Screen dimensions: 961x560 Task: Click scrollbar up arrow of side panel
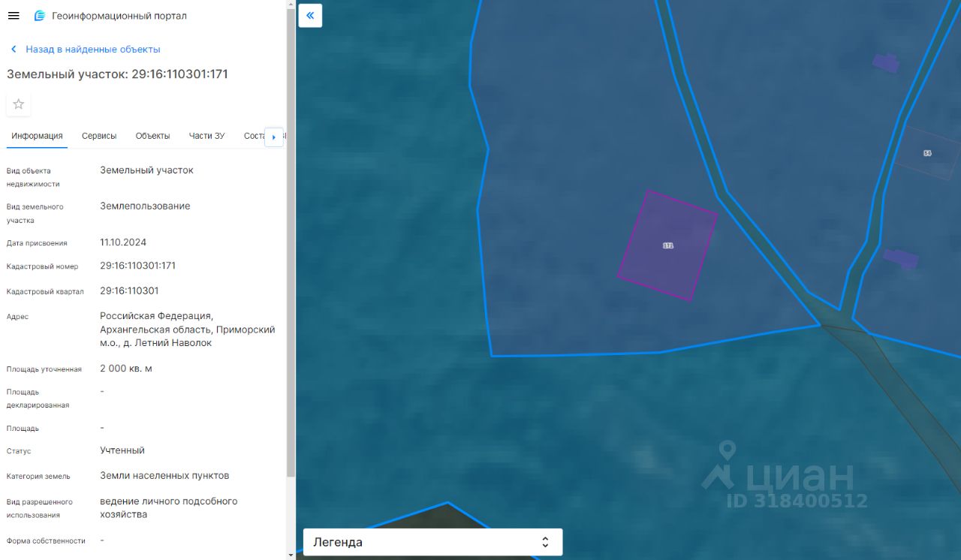click(x=291, y=4)
